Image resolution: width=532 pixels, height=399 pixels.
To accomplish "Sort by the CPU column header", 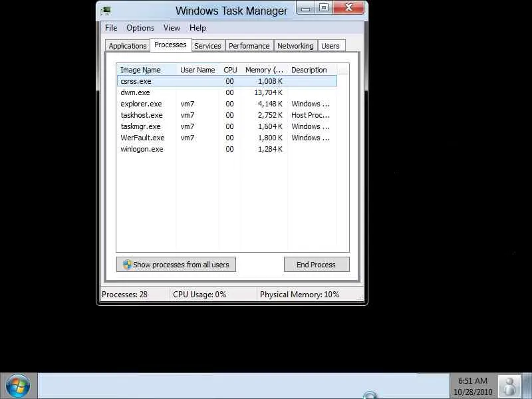I will (x=230, y=70).
